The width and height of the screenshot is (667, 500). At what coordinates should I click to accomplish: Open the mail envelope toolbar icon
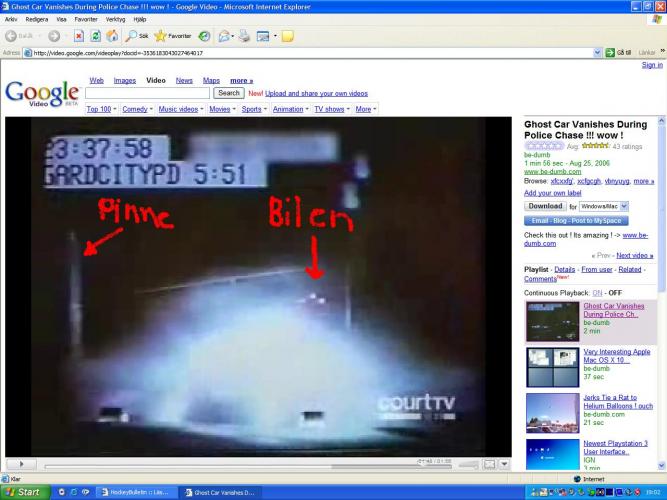tap(224, 36)
